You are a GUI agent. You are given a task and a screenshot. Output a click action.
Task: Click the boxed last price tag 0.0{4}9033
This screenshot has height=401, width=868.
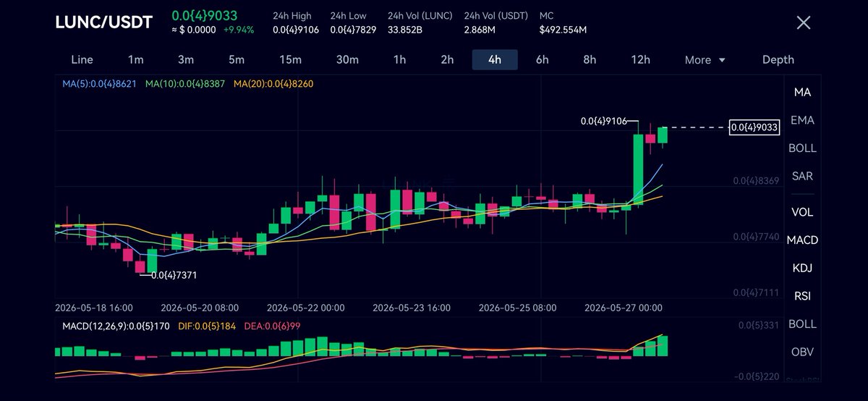pos(755,127)
